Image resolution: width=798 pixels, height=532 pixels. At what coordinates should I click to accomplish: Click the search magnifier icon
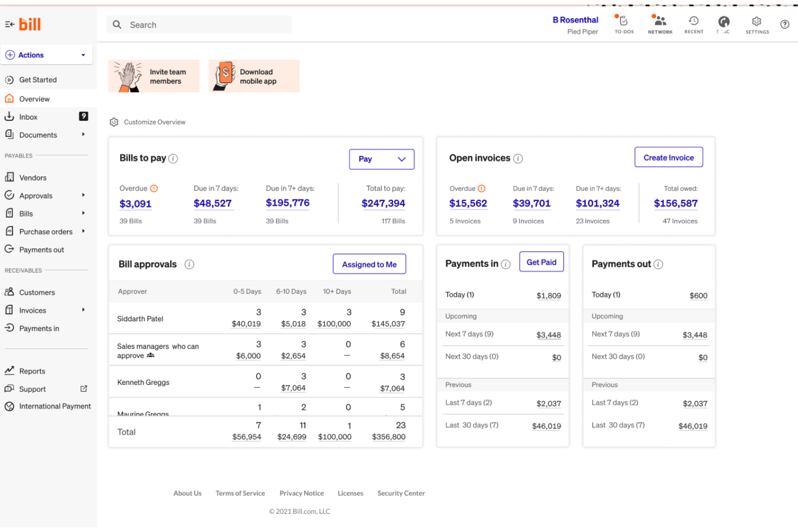(x=117, y=24)
